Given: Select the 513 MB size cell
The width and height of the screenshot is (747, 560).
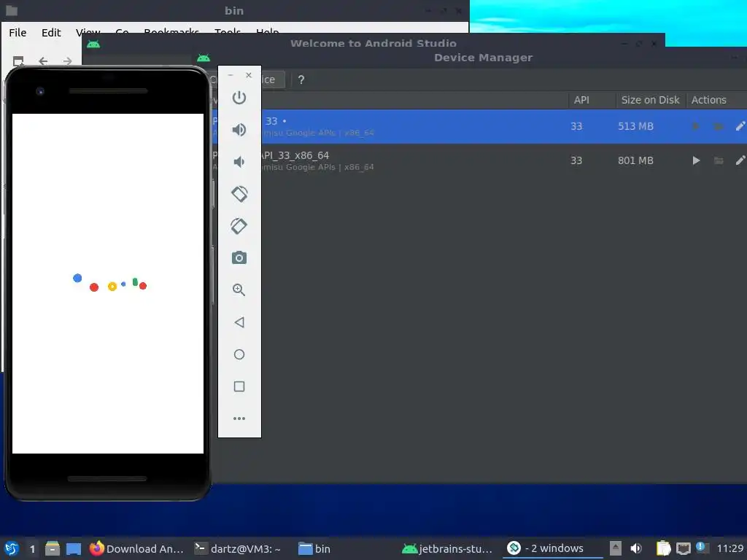Looking at the screenshot, I should coord(635,126).
